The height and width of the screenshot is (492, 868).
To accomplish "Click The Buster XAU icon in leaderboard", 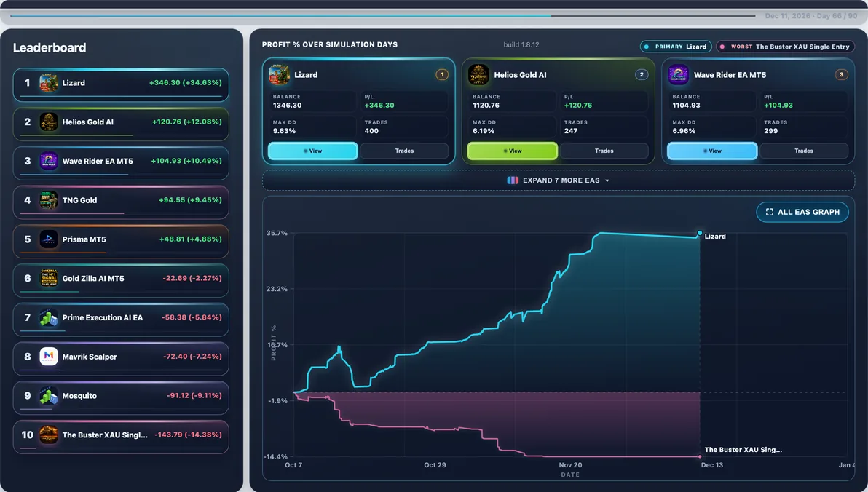I will (x=49, y=435).
